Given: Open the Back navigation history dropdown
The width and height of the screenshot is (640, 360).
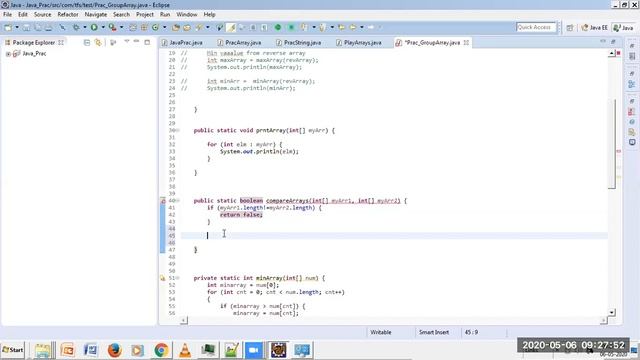Looking at the screenshot, I should 362,27.
